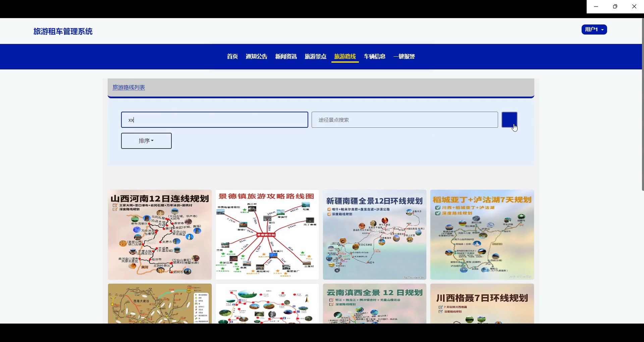Open the 新疆南疆全景12日环线规划 route card
Screen dimensions: 644x342
(x=375, y=235)
